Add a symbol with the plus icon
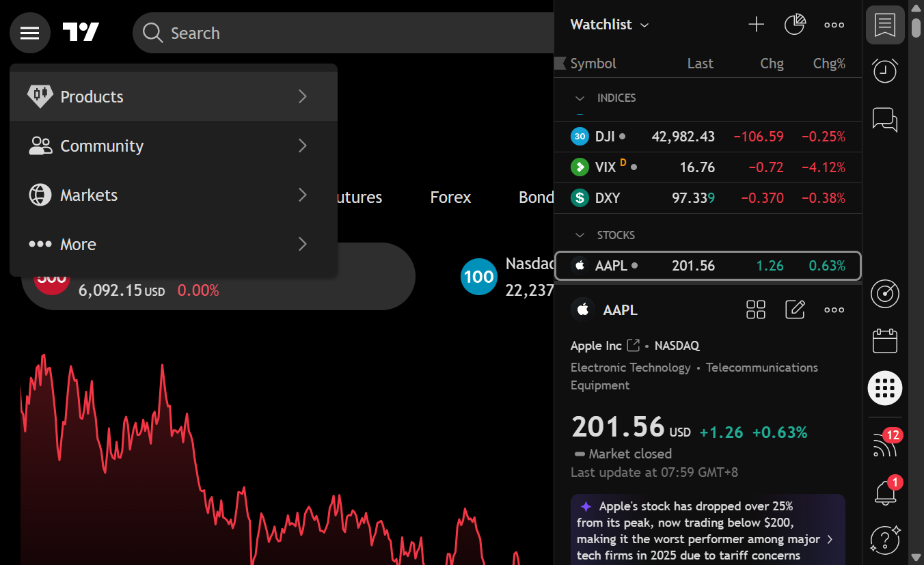Screen dimensions: 924x565 (756, 25)
